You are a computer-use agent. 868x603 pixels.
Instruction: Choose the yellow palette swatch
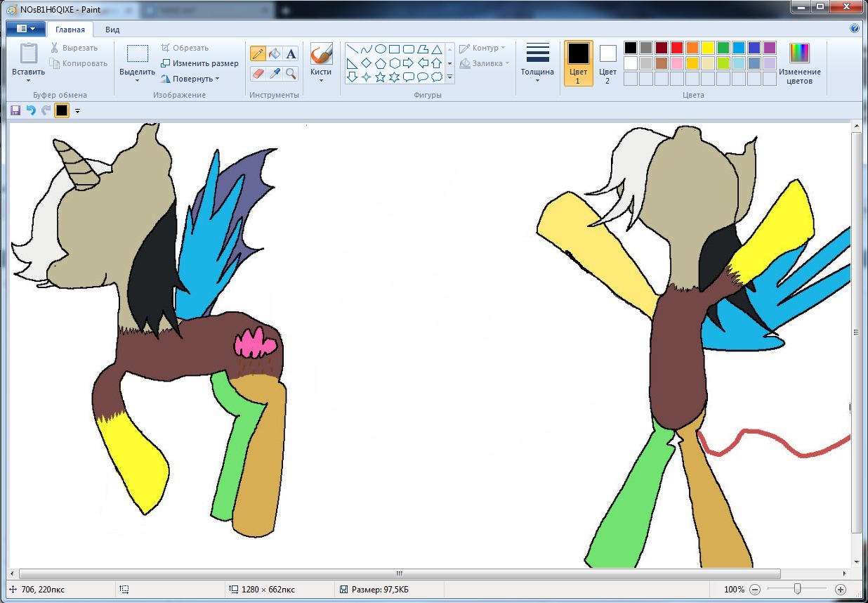tap(708, 48)
